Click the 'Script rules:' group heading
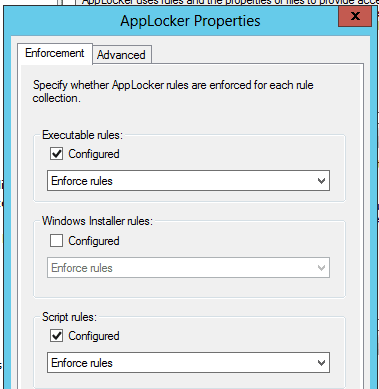 (x=69, y=317)
